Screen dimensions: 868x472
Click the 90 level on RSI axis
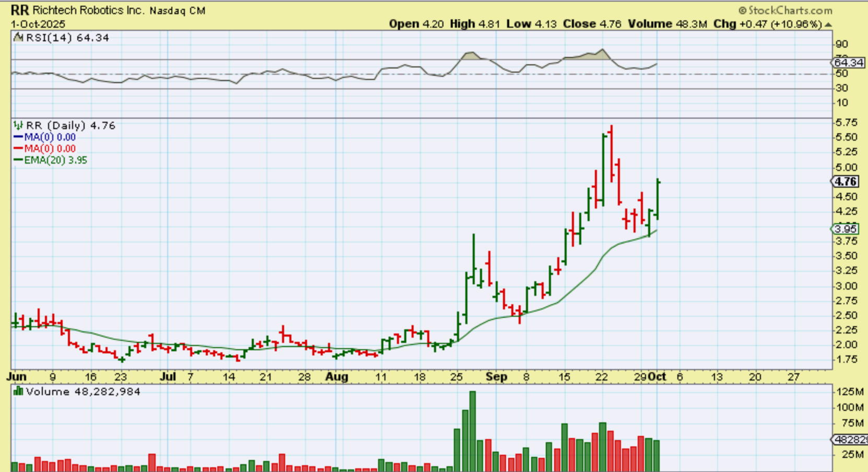point(841,44)
